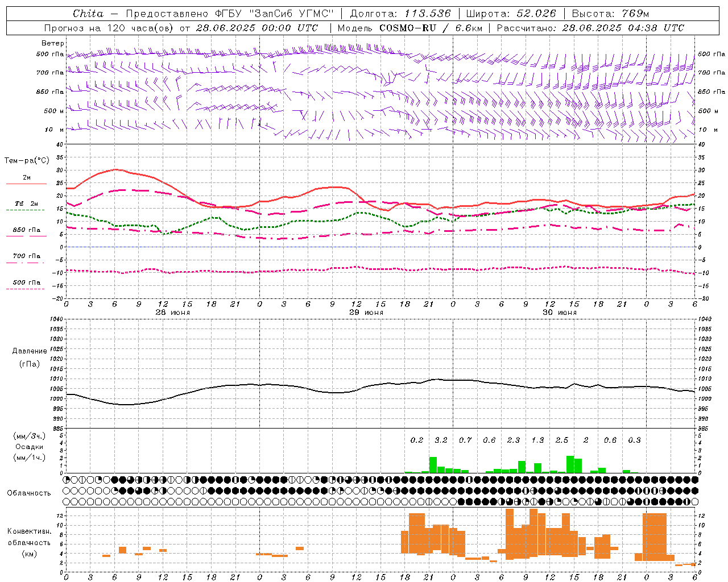Click the "0.7" three-hour precipitation value
Viewport: 728px width, 582px height.
coord(465,440)
